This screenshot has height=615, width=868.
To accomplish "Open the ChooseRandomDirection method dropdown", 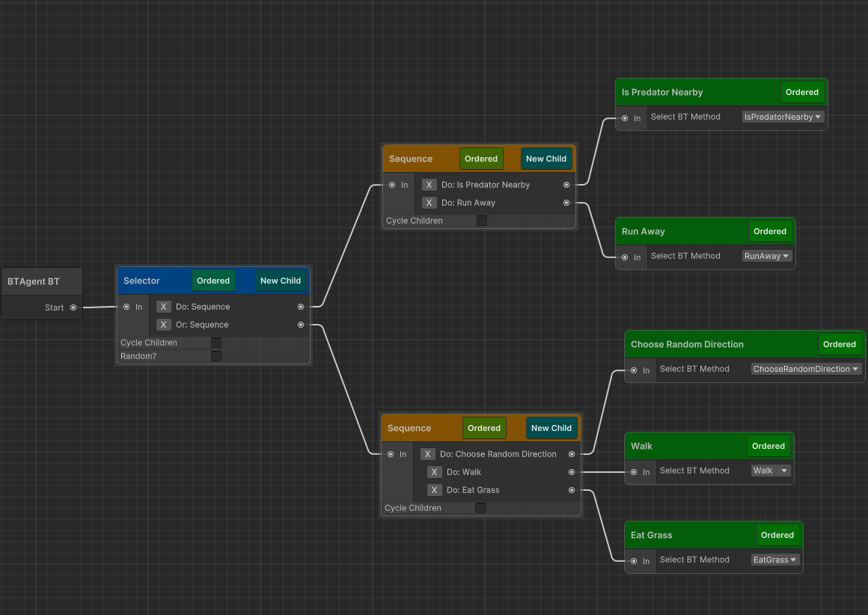I will pos(805,369).
